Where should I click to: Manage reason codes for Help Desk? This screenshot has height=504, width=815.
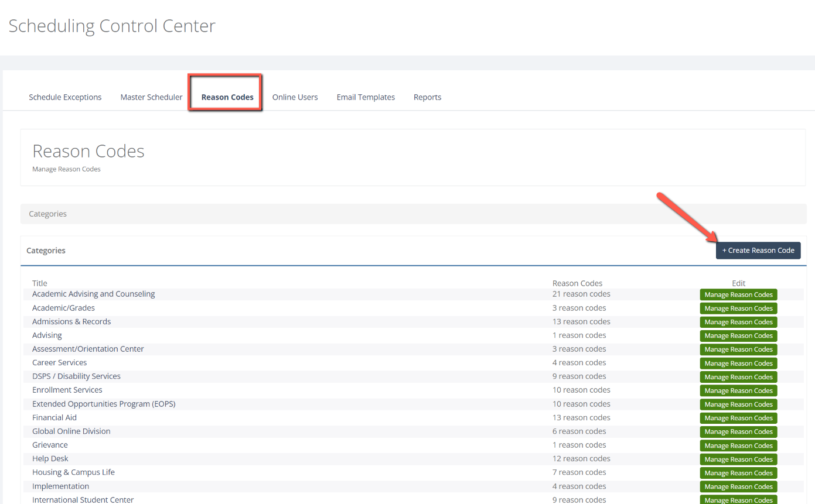pyautogui.click(x=738, y=459)
